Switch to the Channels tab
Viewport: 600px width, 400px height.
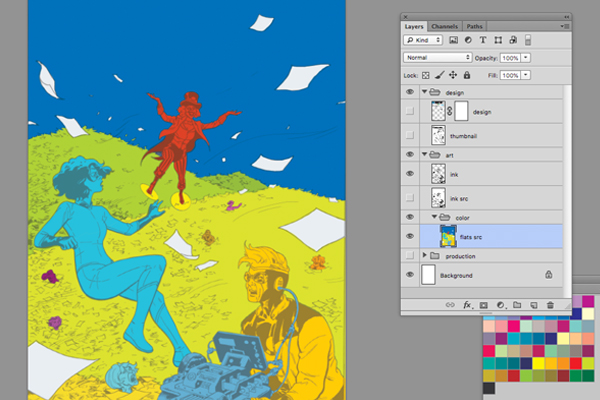point(445,26)
